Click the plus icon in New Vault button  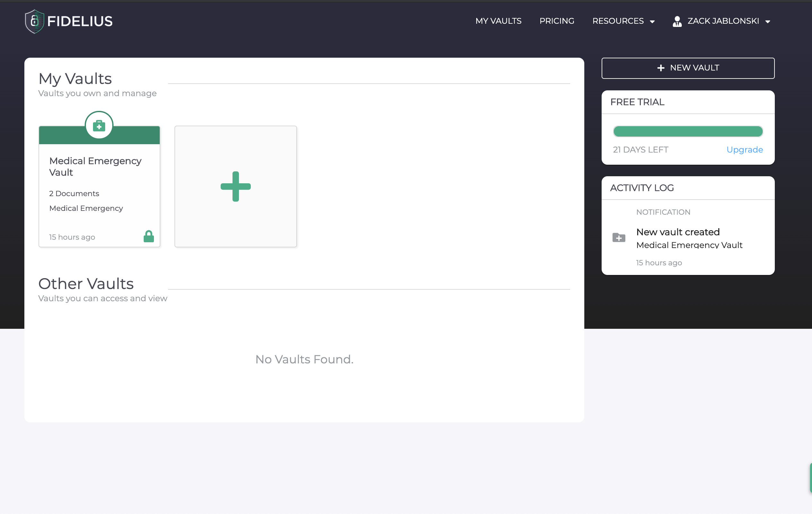click(x=661, y=68)
